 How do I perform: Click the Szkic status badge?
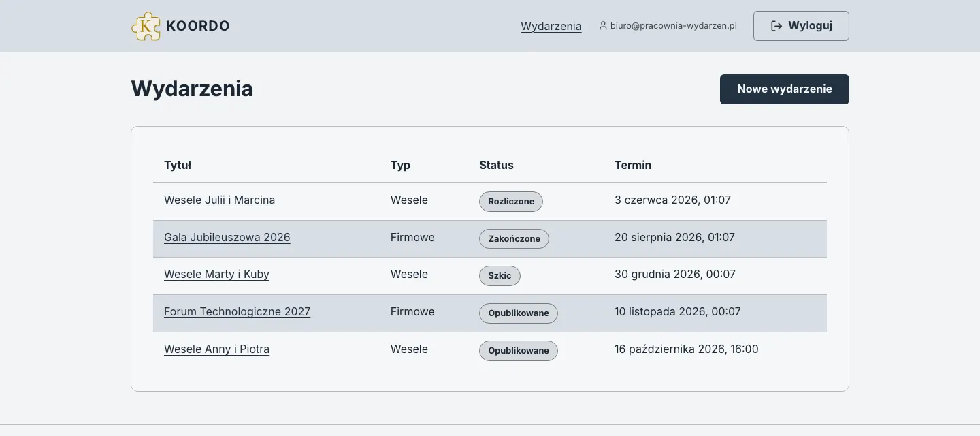tap(500, 276)
